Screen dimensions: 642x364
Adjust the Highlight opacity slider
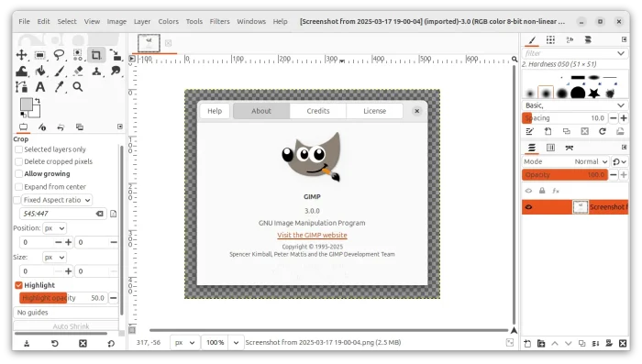click(63, 298)
